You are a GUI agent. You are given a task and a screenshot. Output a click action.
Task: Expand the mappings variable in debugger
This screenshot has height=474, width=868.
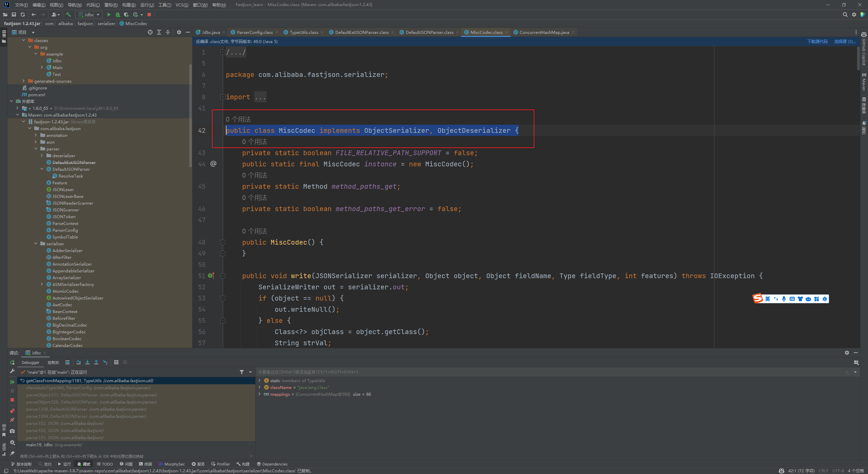260,394
